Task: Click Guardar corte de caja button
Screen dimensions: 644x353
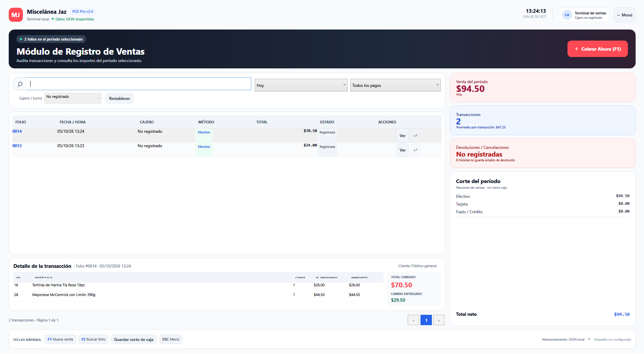Action: (x=134, y=339)
